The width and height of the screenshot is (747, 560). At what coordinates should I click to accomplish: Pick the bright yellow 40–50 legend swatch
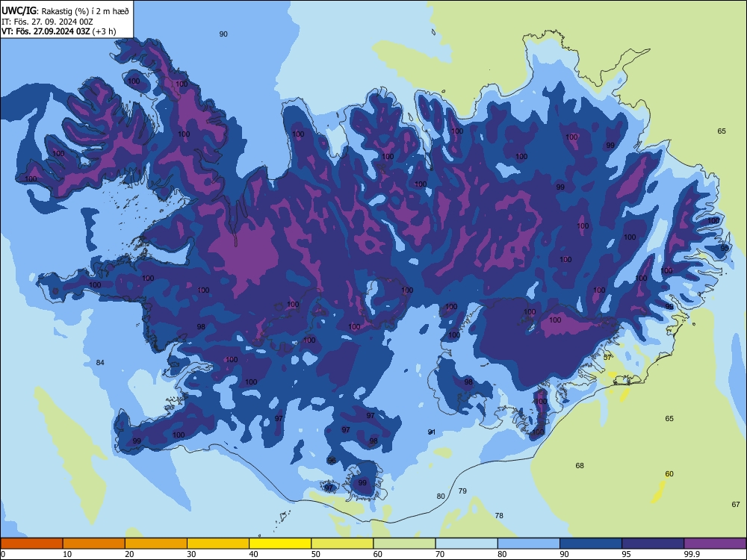point(280,544)
